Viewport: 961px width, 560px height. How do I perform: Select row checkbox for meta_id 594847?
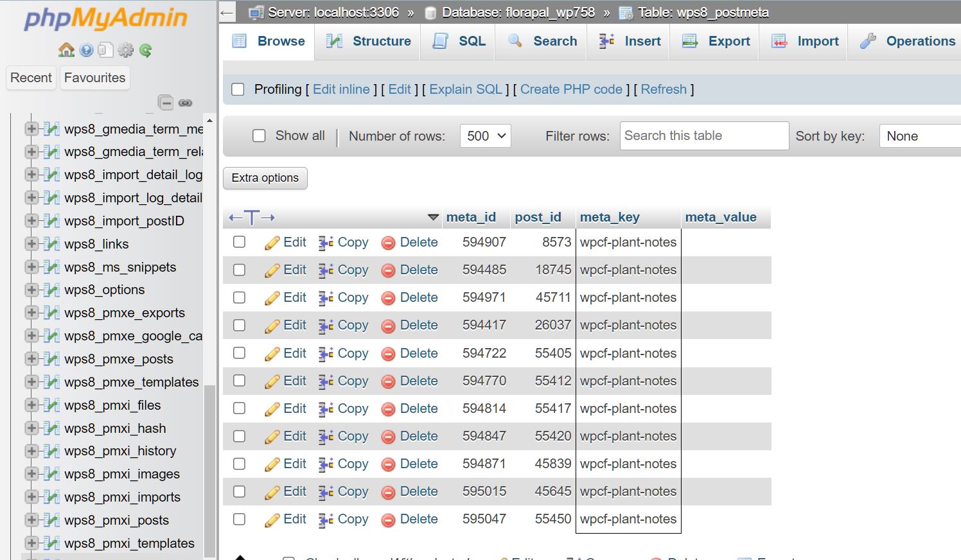(239, 436)
